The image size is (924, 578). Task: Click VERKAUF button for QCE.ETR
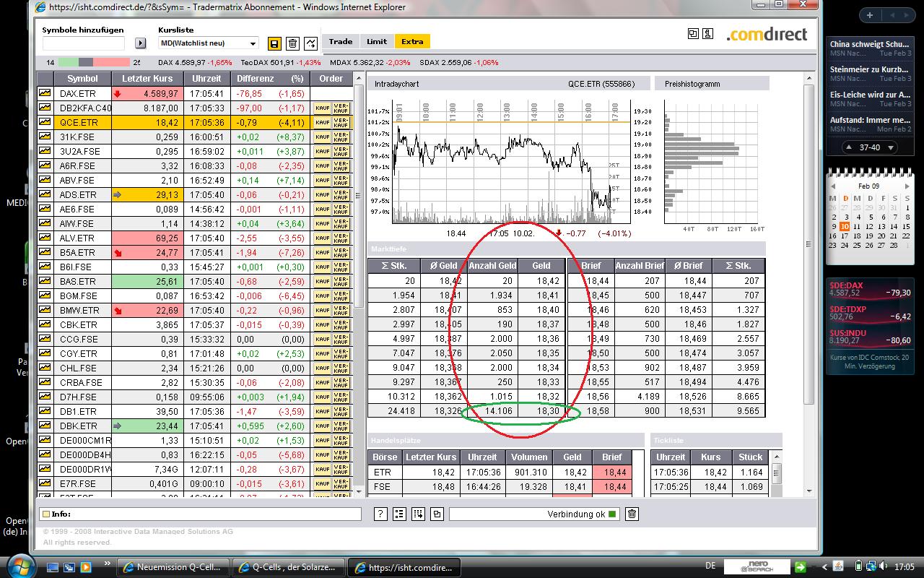point(341,122)
